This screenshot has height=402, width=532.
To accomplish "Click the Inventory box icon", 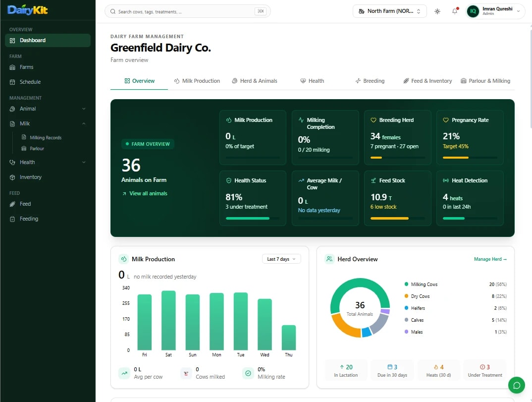I will click(12, 177).
